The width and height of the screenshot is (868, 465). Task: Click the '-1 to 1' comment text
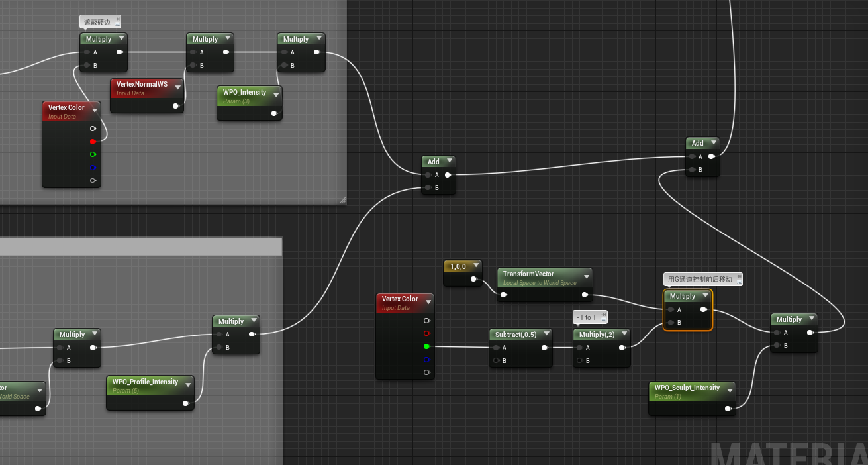coord(587,317)
